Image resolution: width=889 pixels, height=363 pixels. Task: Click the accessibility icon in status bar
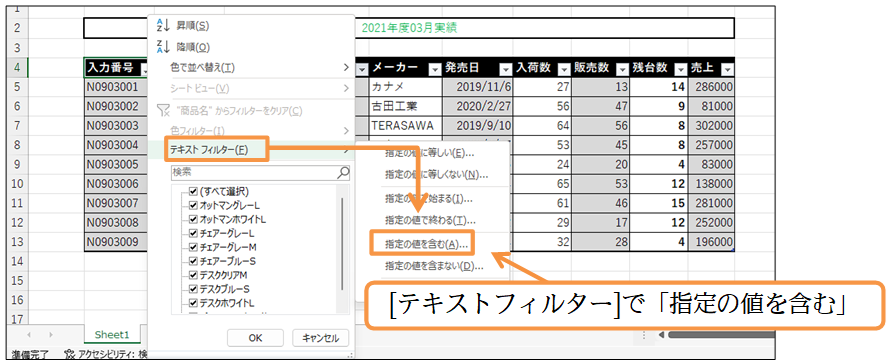tap(70, 355)
